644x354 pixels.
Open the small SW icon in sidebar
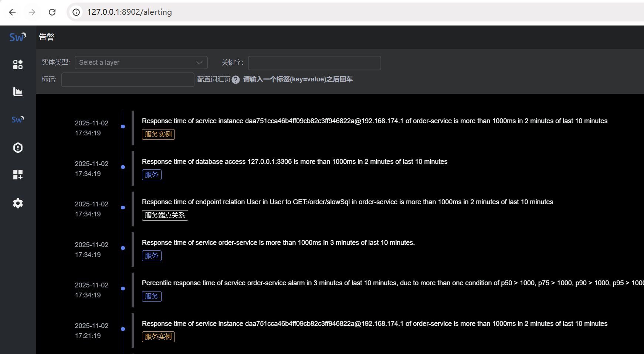pyautogui.click(x=18, y=119)
